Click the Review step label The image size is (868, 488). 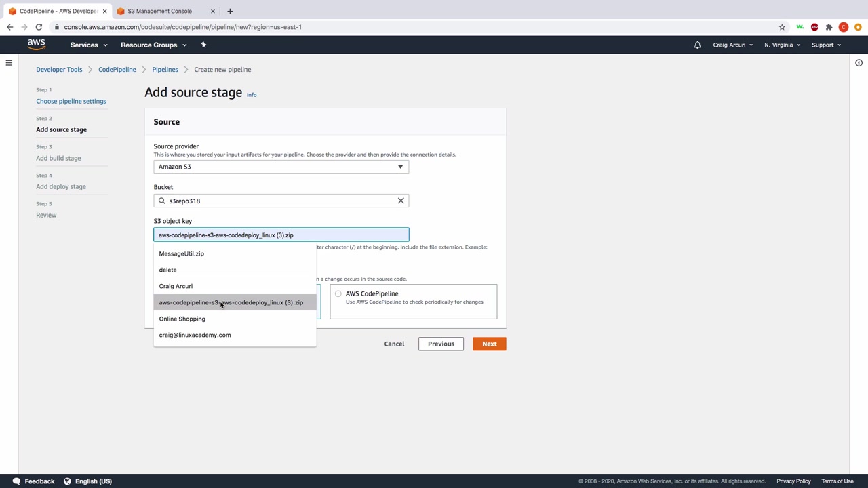coord(46,216)
